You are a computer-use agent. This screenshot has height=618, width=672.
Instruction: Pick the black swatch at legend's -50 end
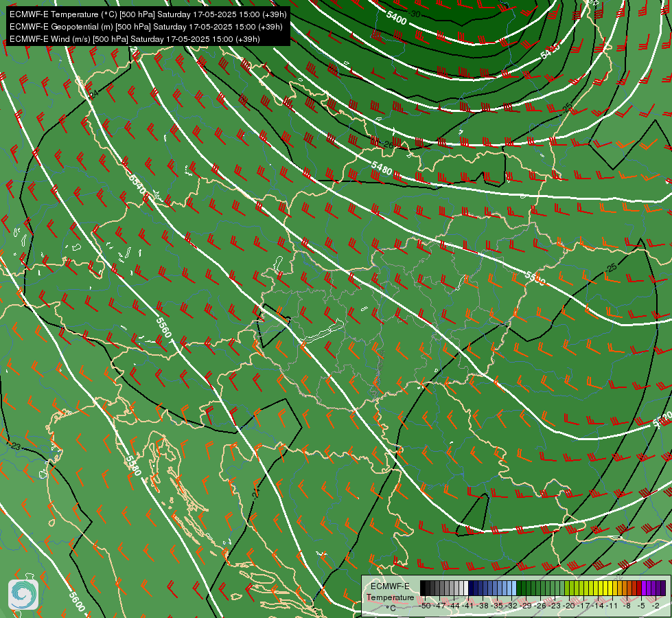(423, 588)
